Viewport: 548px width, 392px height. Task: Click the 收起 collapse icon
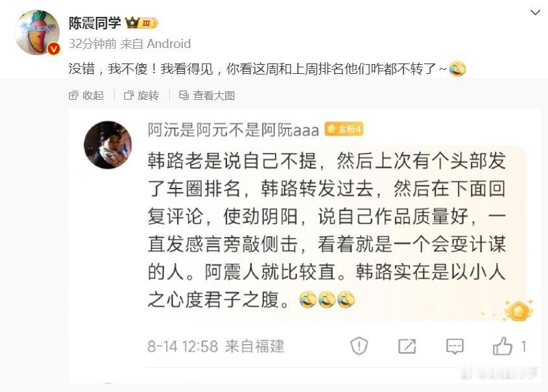pos(73,95)
